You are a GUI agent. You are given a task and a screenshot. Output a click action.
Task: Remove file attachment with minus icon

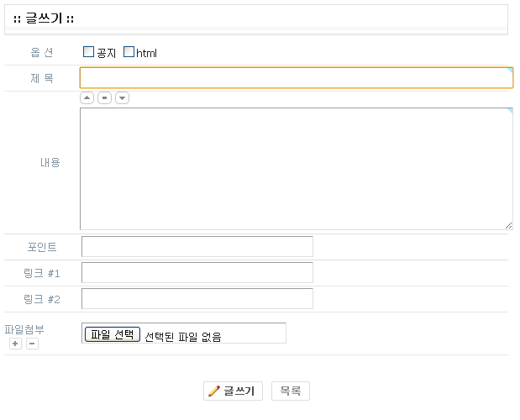point(32,344)
